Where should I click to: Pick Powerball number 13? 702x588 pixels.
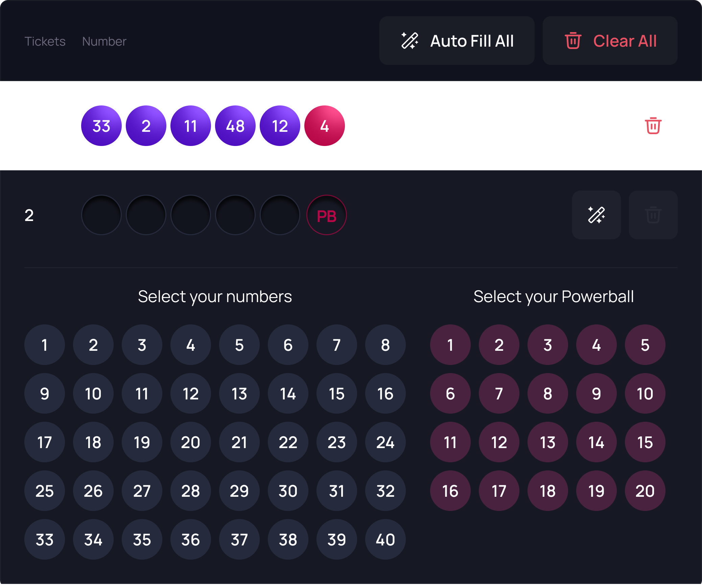pyautogui.click(x=547, y=442)
